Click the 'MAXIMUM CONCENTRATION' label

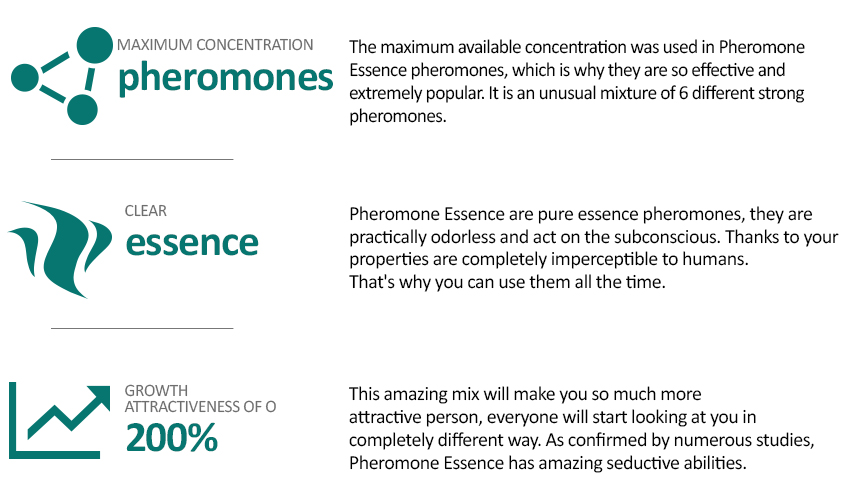215,44
